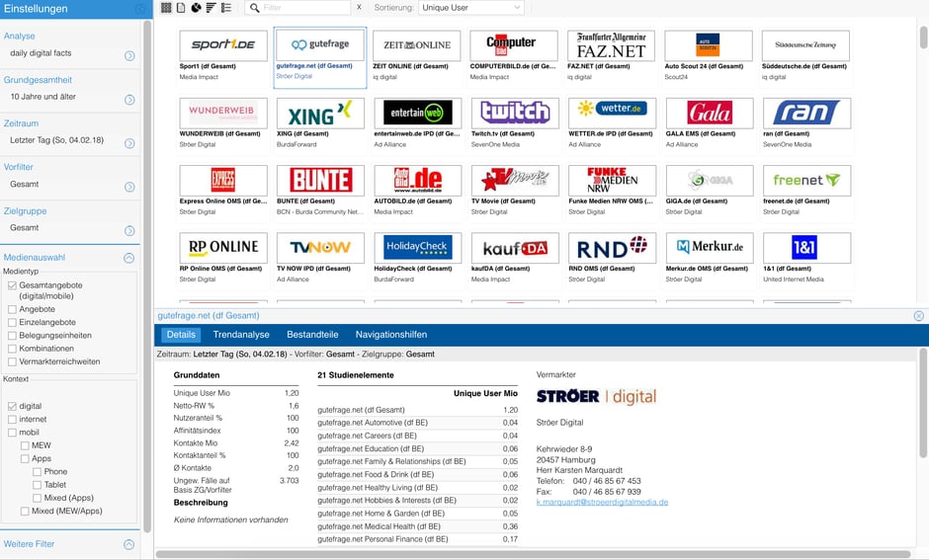
Task: Show the pie chart view icon
Action: [x=196, y=8]
